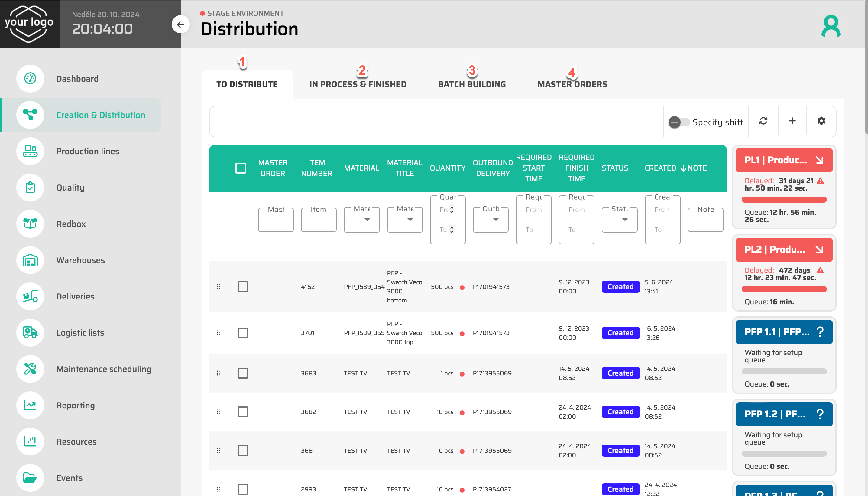Check the select-all checkbox in table header
Screen dimensions: 868x496
click(241, 168)
